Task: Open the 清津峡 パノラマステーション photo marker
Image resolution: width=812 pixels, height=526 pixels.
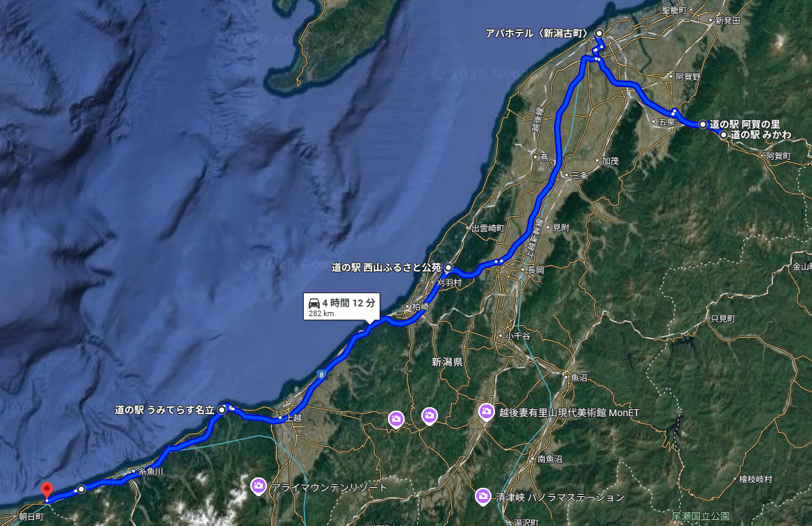Action: pos(483,497)
